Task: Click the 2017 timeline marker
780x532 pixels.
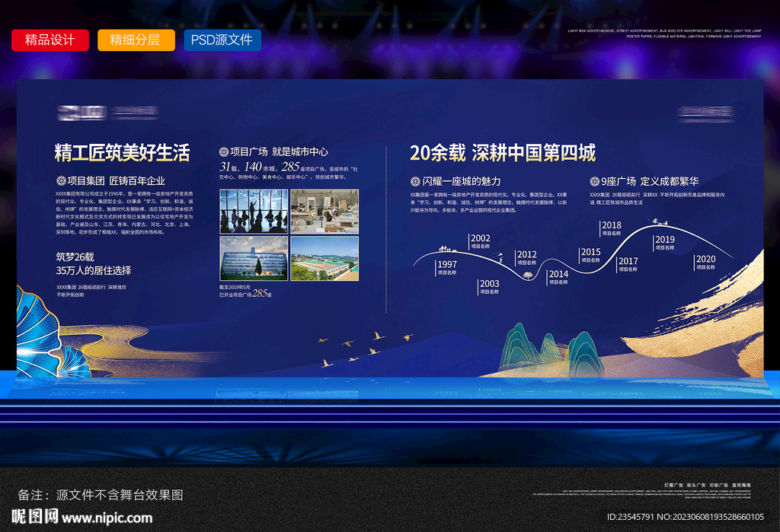Action: [x=628, y=264]
